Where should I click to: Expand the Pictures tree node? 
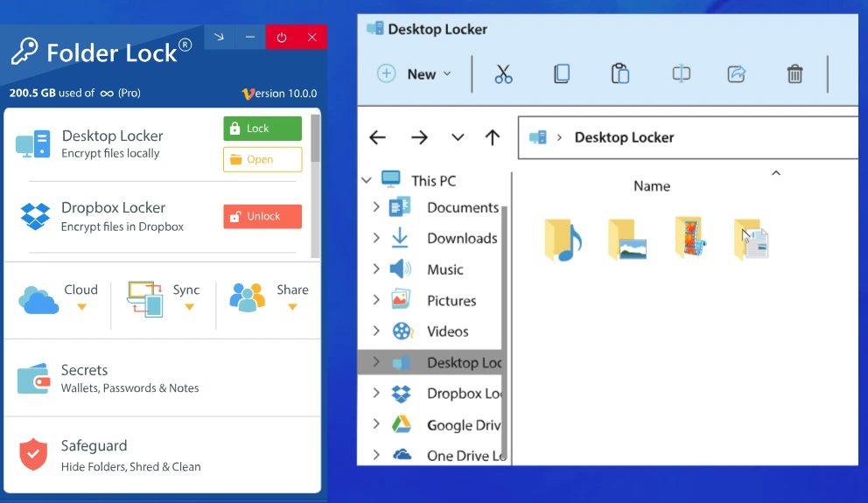click(x=376, y=300)
